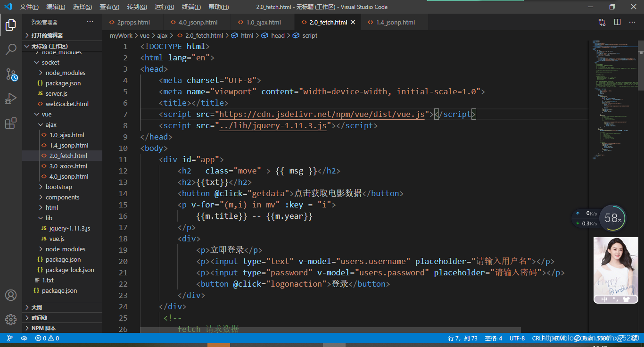Image resolution: width=644 pixels, height=347 pixels.
Task: Open webSocket.html file in explorer
Action: (x=67, y=104)
